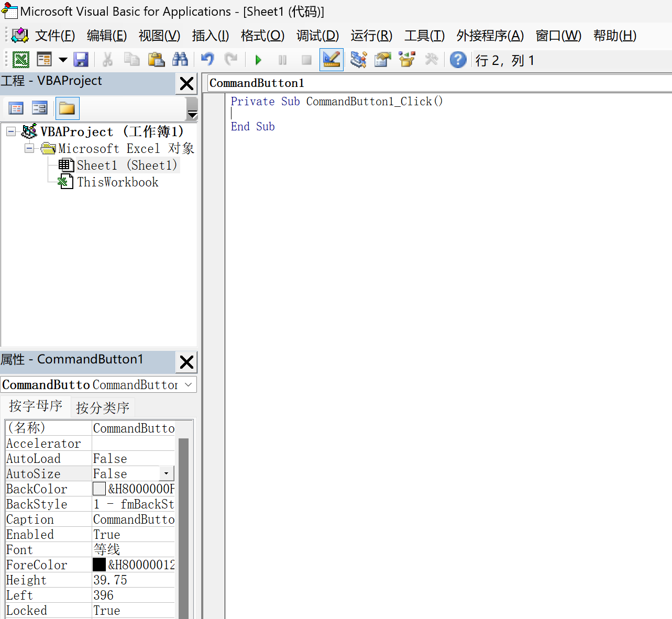The width and height of the screenshot is (672, 619).
Task: Open the CommandButton object dropdown in properties
Action: click(x=188, y=384)
